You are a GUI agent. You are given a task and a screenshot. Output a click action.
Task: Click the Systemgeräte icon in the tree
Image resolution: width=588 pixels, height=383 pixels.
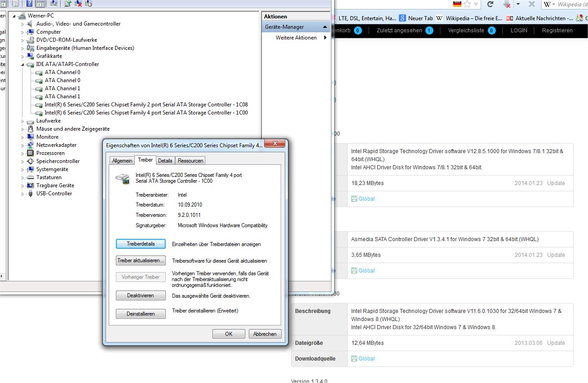(31, 169)
